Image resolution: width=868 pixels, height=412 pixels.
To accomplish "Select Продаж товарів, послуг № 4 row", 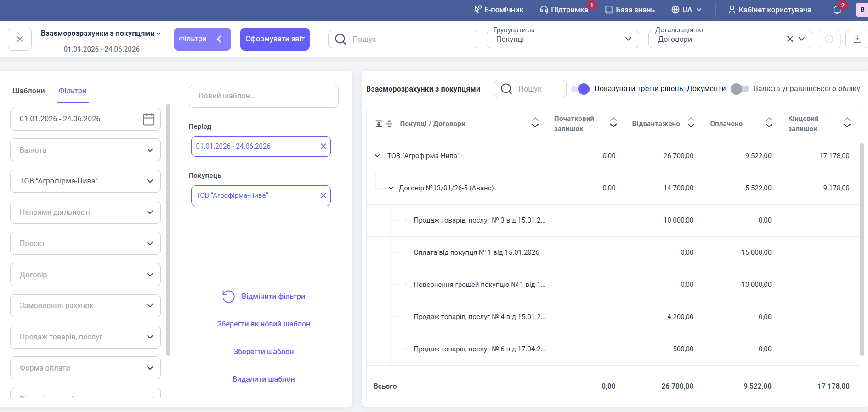I will coord(613,317).
